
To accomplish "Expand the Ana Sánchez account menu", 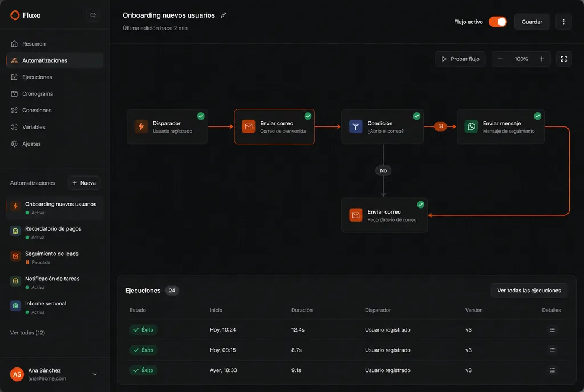I will click(95, 374).
